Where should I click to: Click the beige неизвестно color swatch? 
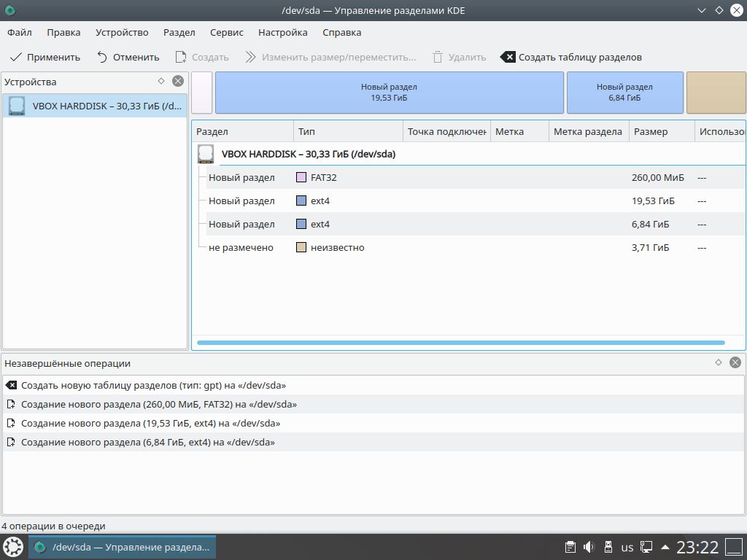[301, 248]
